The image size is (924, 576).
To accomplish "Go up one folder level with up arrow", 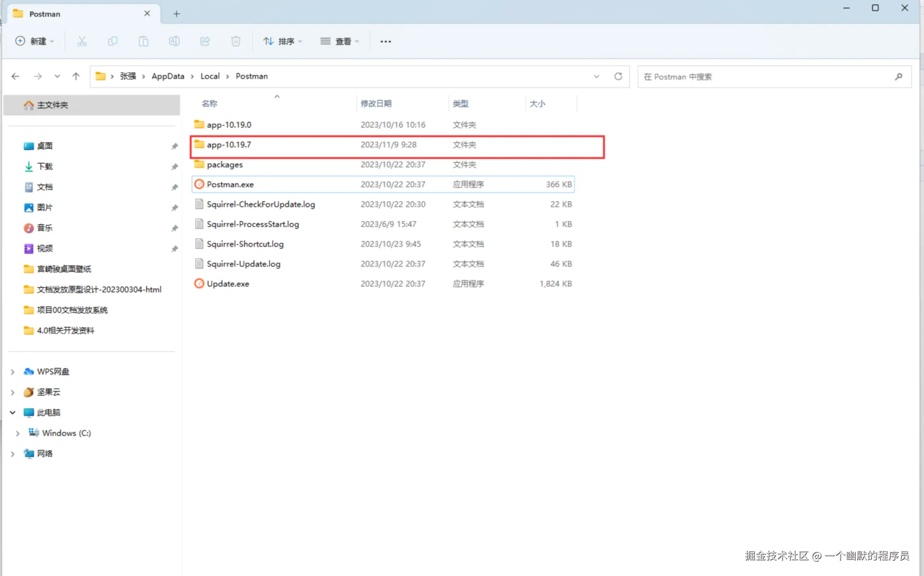I will pos(76,76).
